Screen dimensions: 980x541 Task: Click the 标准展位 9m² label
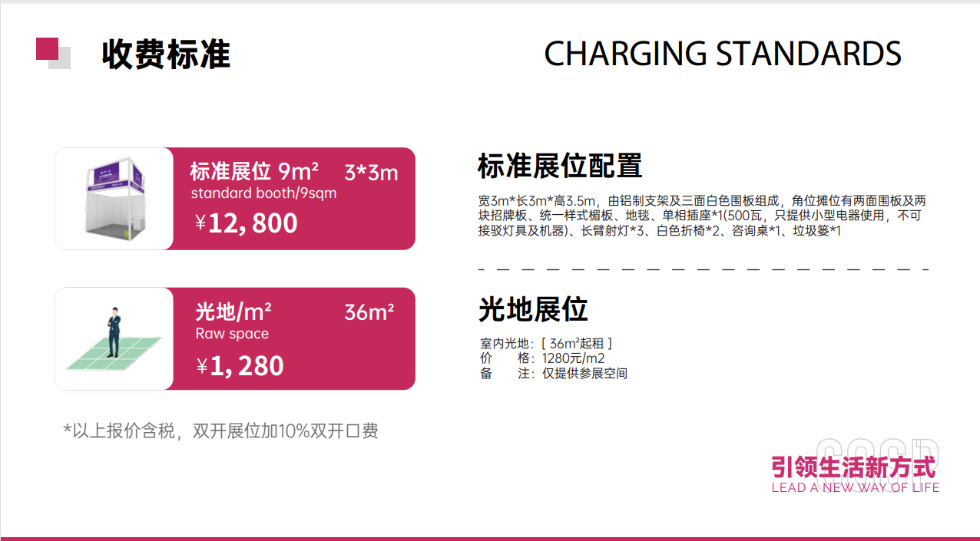tap(254, 170)
